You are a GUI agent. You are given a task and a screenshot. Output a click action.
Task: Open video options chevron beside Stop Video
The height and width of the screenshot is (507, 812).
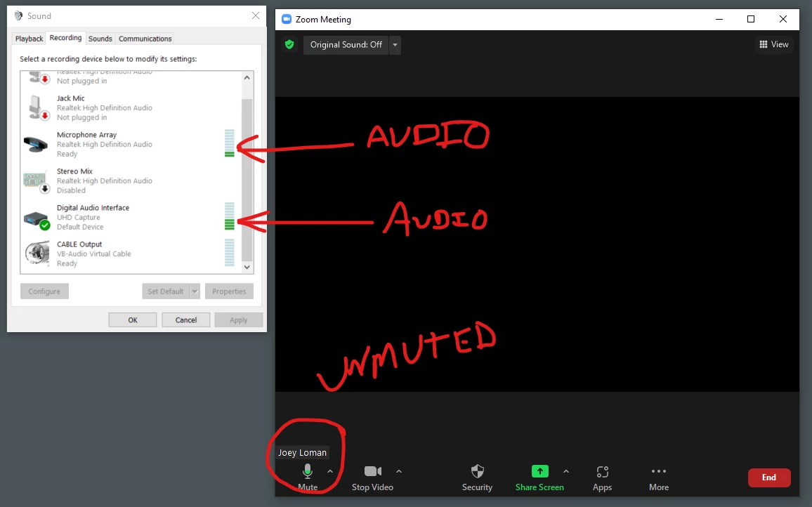point(399,471)
